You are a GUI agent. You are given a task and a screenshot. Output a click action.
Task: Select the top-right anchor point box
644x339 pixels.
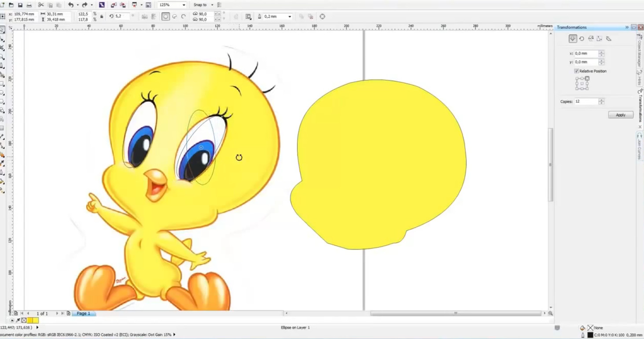(x=587, y=78)
